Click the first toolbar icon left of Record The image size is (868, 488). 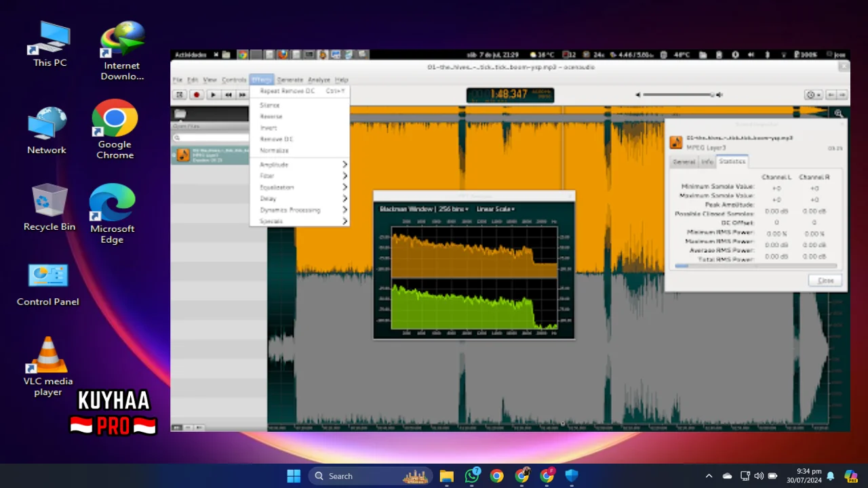180,95
